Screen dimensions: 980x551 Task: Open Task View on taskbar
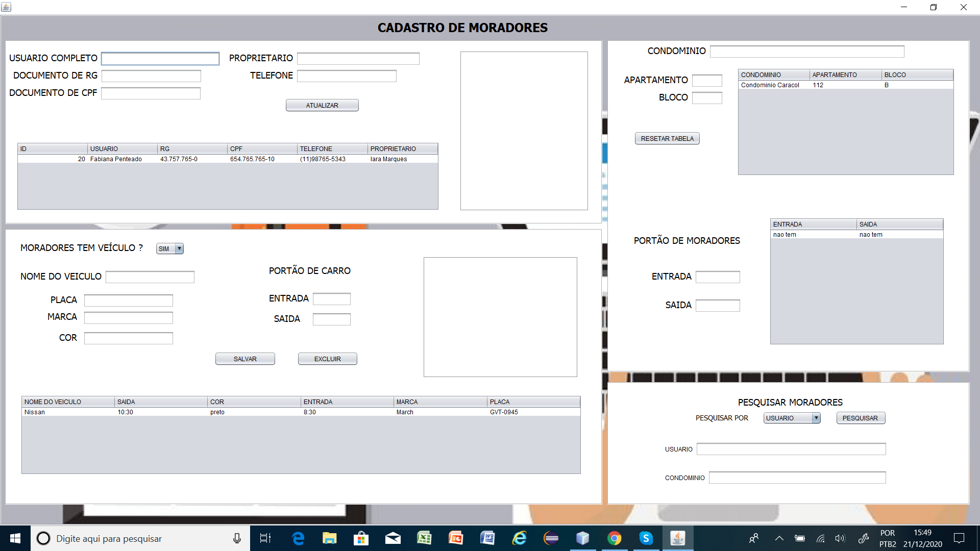(x=265, y=538)
